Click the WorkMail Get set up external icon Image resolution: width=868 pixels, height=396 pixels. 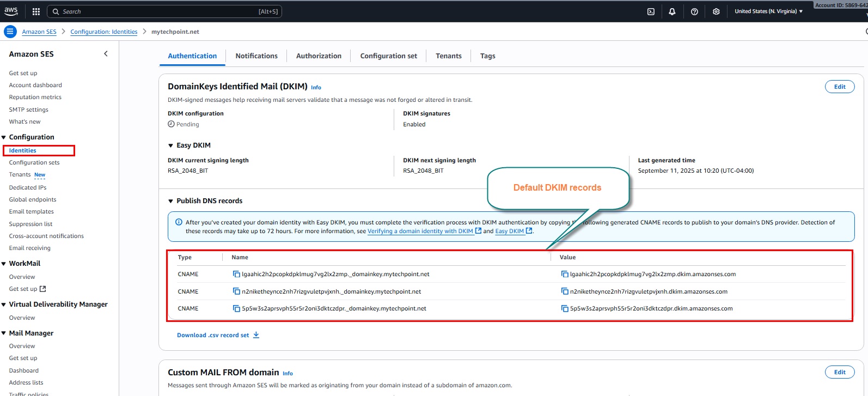[x=43, y=289]
